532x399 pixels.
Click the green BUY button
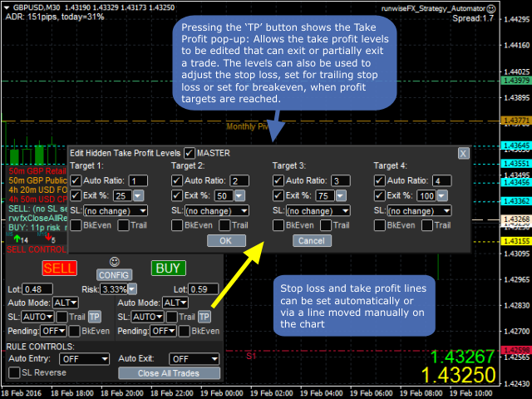point(168,268)
